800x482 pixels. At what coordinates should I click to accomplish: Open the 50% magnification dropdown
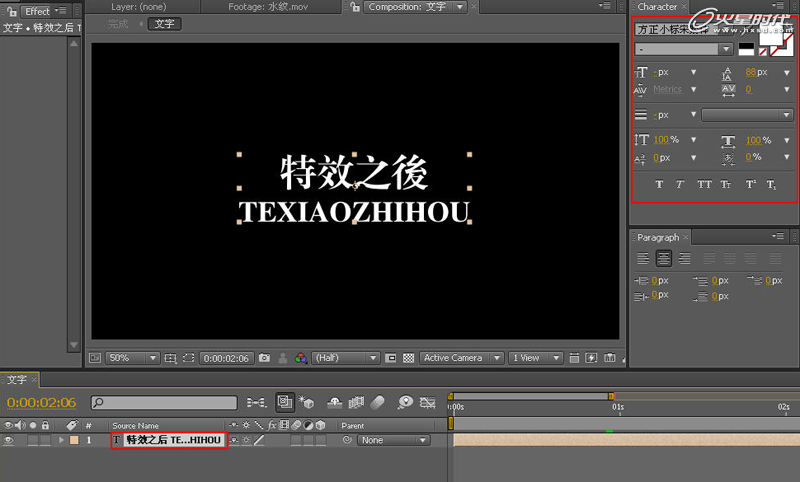(x=133, y=358)
